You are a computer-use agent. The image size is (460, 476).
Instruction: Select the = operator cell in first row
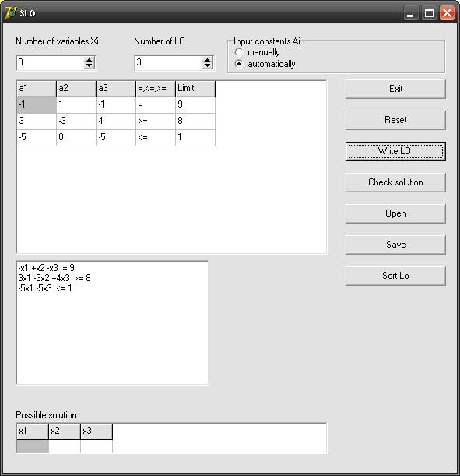[x=156, y=105]
